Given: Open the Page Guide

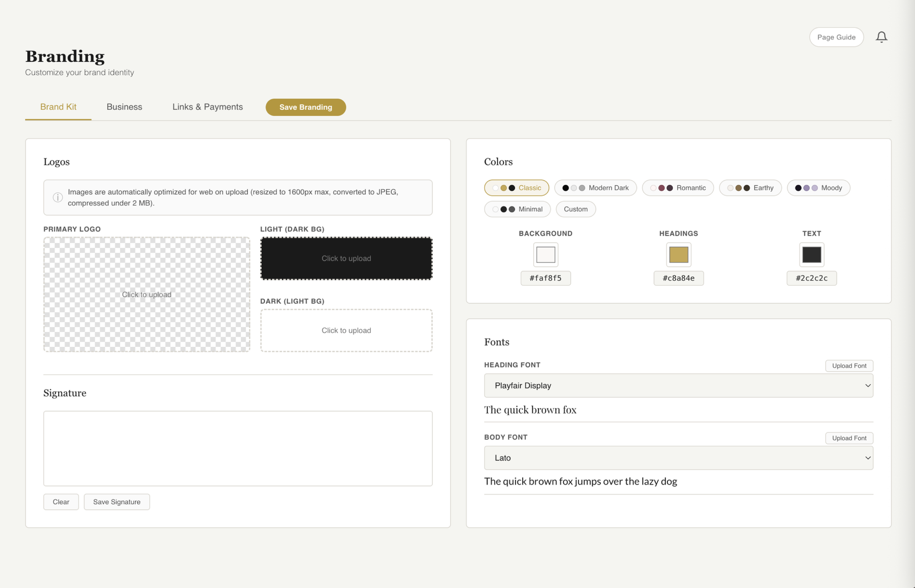Looking at the screenshot, I should tap(836, 37).
